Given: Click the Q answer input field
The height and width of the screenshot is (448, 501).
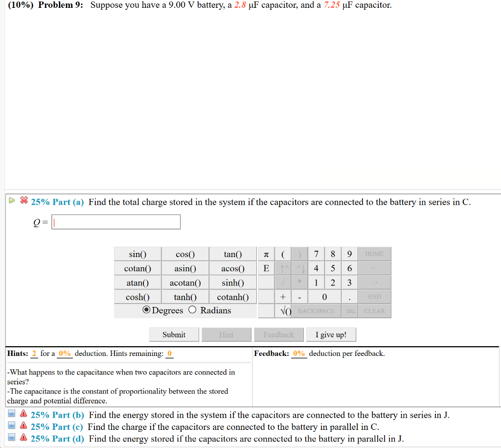Looking at the screenshot, I should pyautogui.click(x=116, y=222).
